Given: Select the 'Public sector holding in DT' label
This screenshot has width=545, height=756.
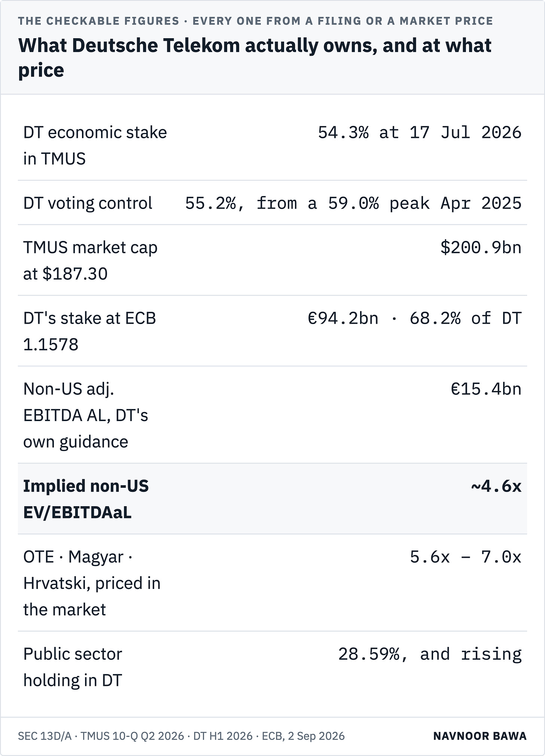Looking at the screenshot, I should pos(73,667).
